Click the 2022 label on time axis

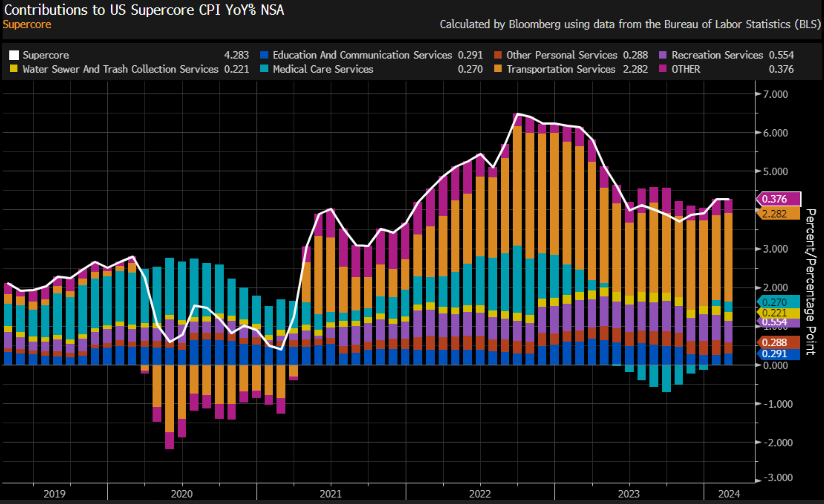pos(480,494)
